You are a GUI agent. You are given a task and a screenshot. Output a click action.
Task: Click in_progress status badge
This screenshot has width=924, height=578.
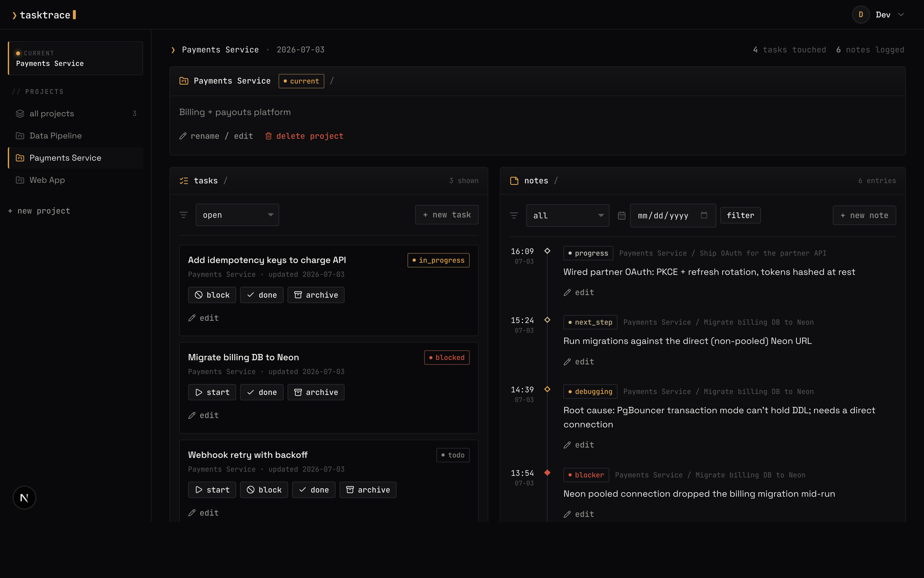(438, 260)
